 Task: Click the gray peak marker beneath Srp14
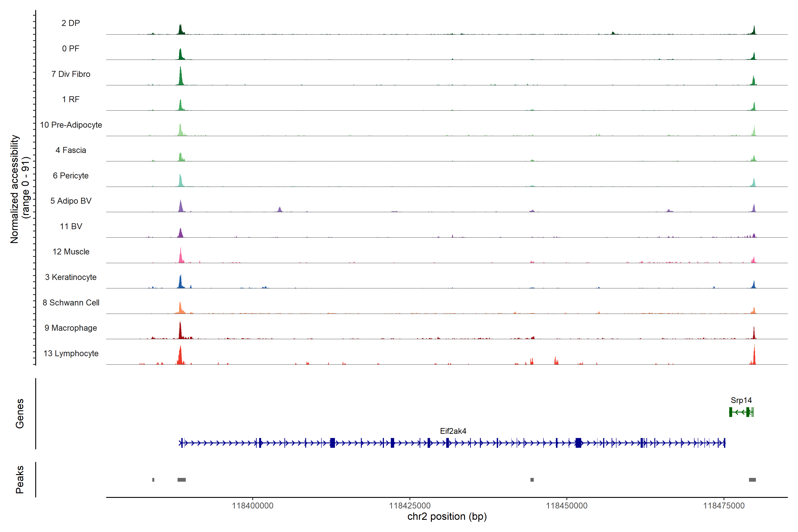[x=752, y=480]
